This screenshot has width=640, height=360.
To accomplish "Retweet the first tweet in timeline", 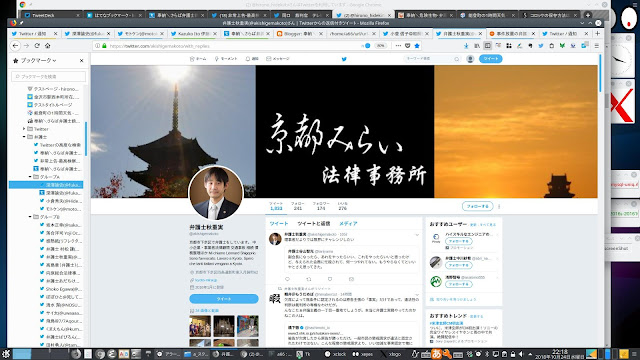I will click(309, 279).
